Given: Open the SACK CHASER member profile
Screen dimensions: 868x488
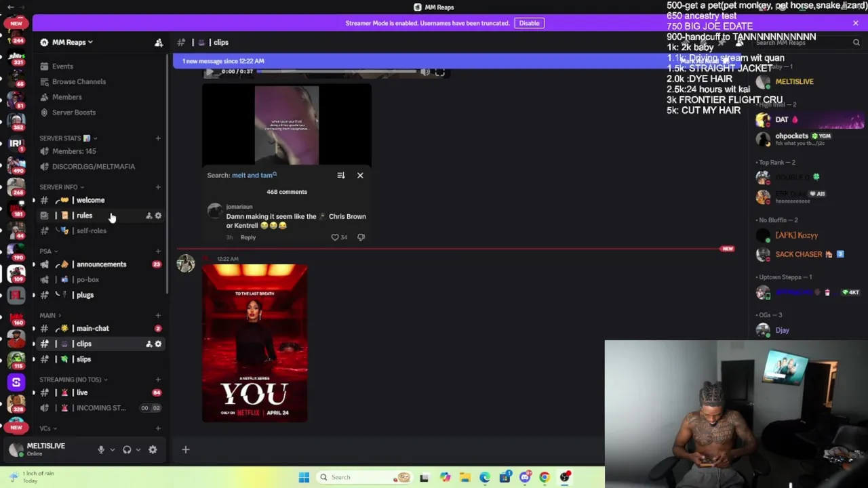Looking at the screenshot, I should (x=807, y=254).
